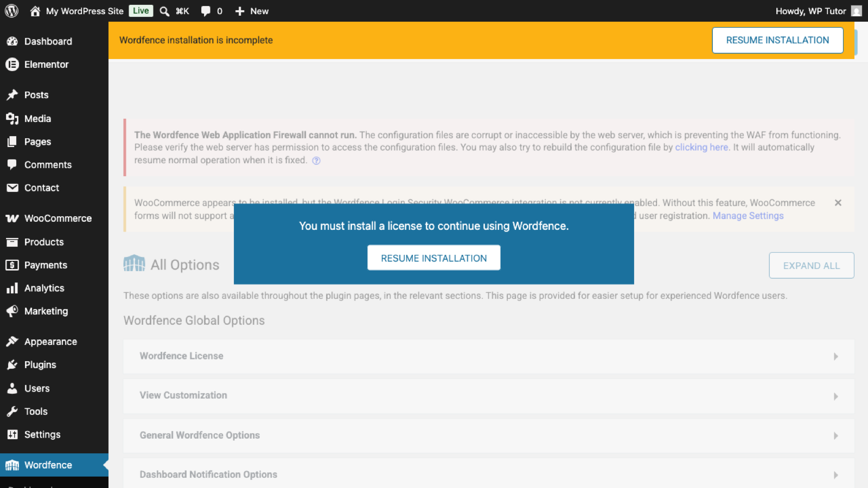Expand the Wordfence License section arrow
This screenshot has width=868, height=488.
(835, 356)
